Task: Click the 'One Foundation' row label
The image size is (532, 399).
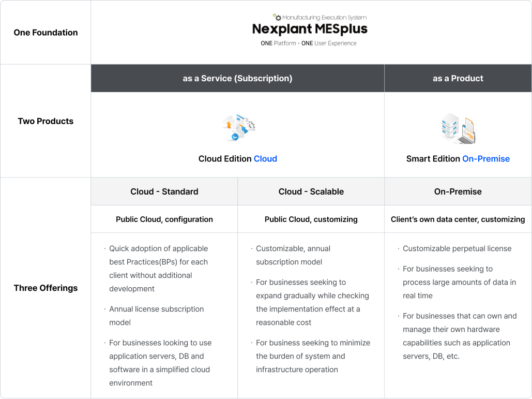Action: [x=46, y=33]
